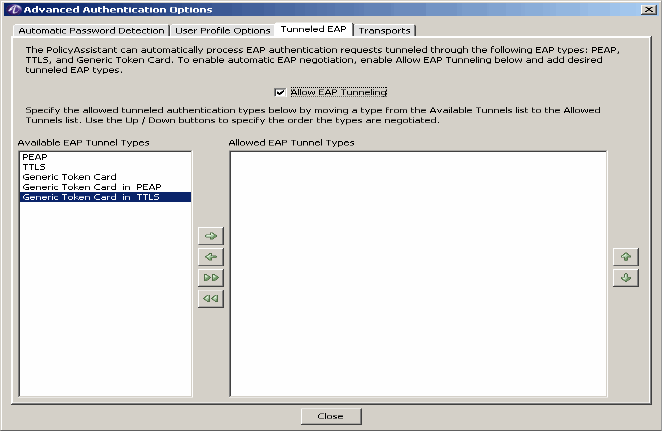Screen dimensions: 662x431
Task: Move selected tunnel type to Allowed list
Action: (211, 236)
